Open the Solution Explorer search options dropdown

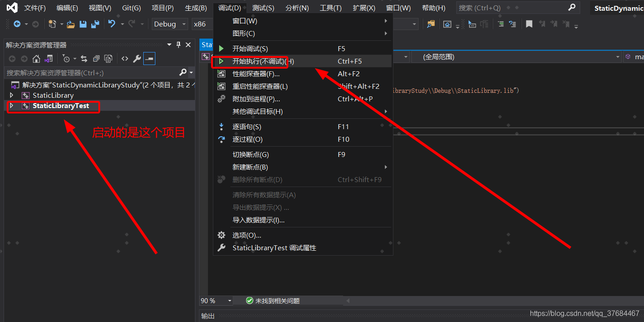191,73
